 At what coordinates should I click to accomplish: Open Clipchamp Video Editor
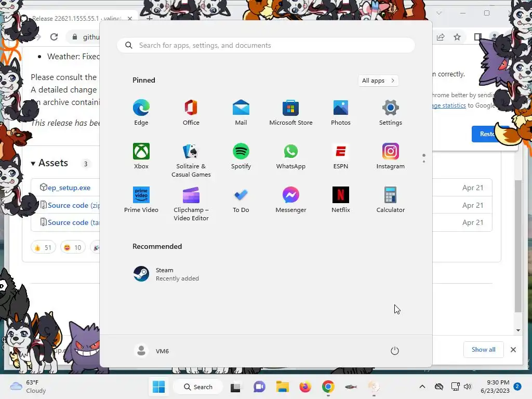click(191, 204)
